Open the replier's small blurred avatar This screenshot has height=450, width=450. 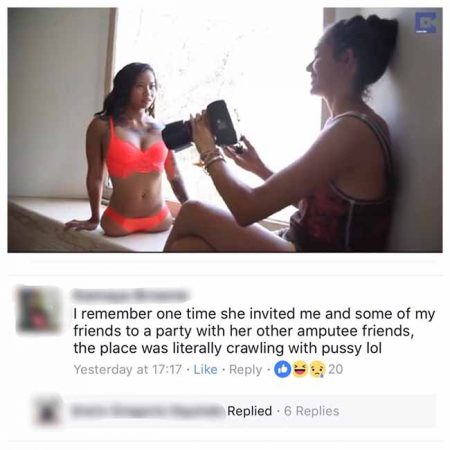point(46,411)
